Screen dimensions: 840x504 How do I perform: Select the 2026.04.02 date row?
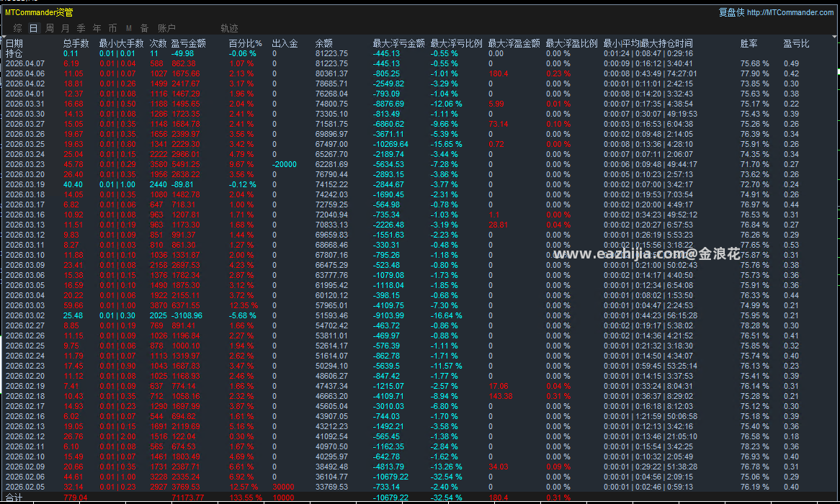(x=25, y=84)
